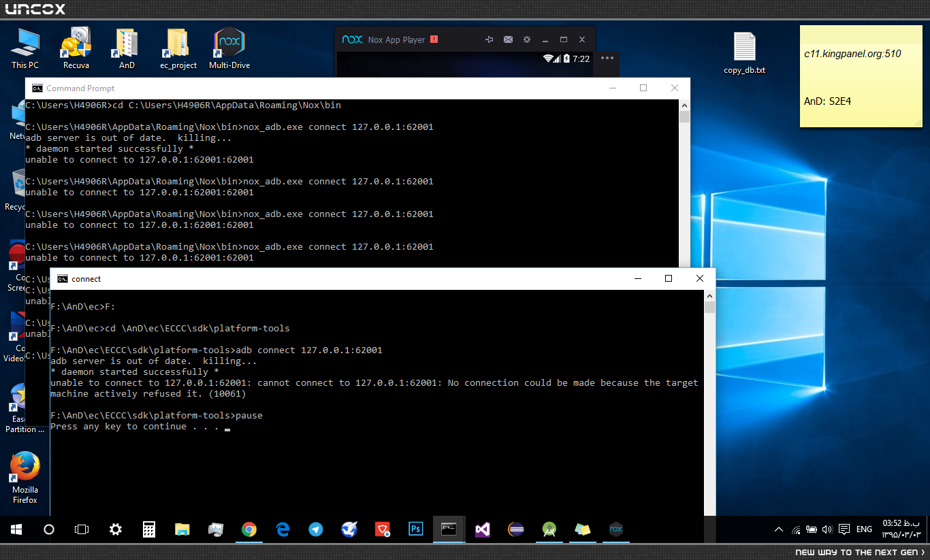
Task: Click the 'adb connect 127.0.0.1:62001' command line
Action: click(217, 350)
